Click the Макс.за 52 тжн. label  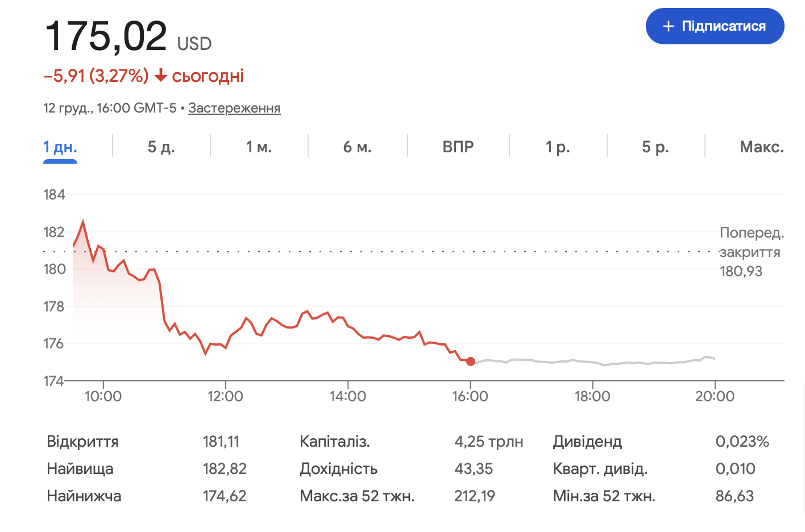coord(357,496)
